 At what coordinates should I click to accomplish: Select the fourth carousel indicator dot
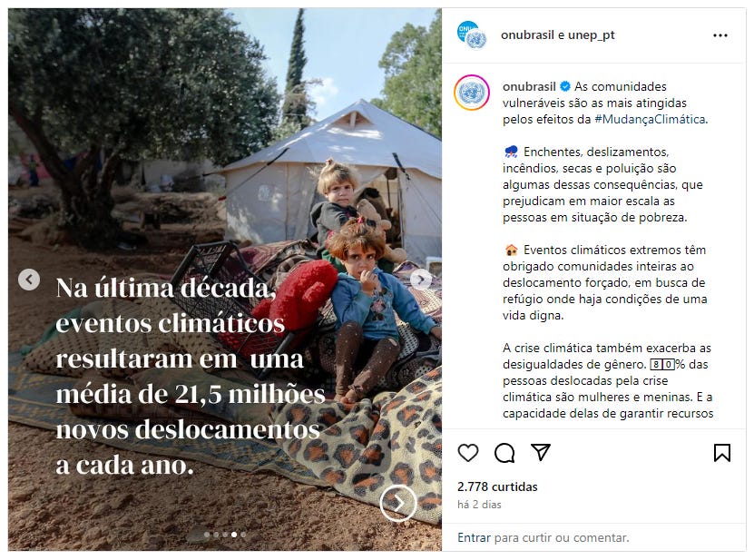point(234,535)
